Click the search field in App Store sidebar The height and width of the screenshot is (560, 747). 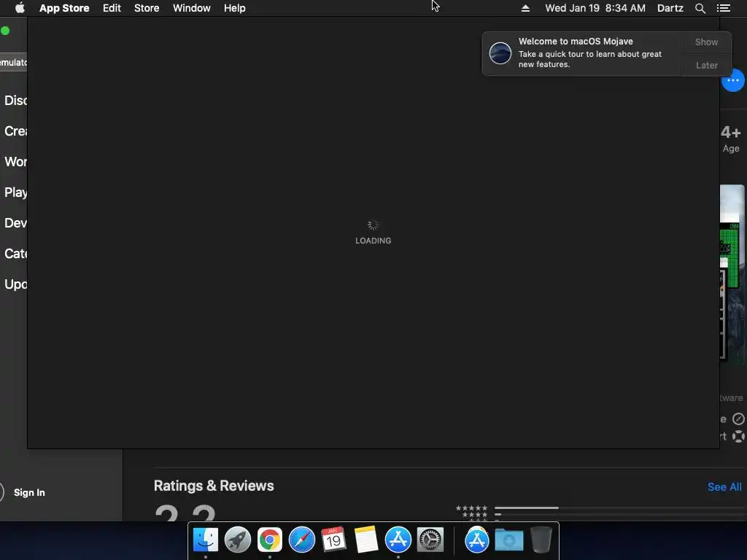tap(13, 63)
